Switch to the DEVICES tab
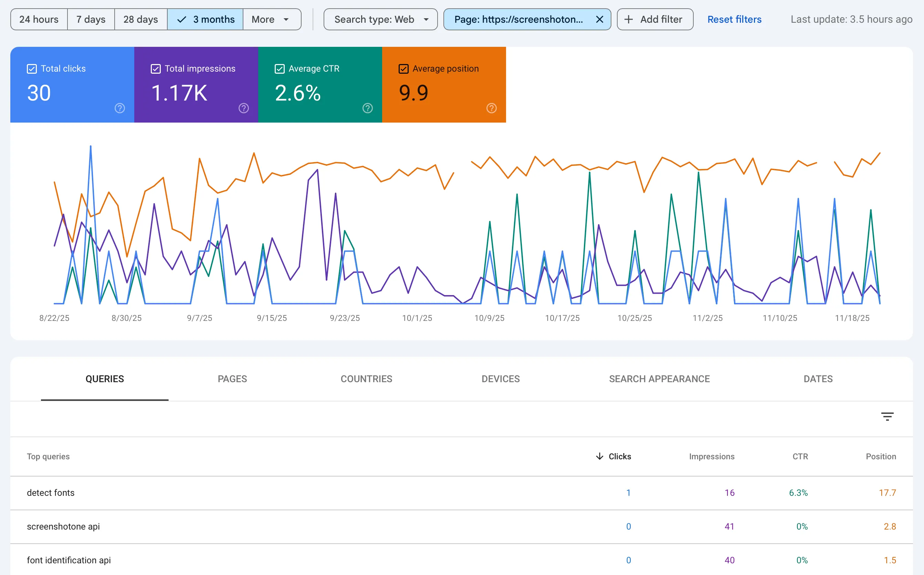This screenshot has height=575, width=924. pos(501,379)
